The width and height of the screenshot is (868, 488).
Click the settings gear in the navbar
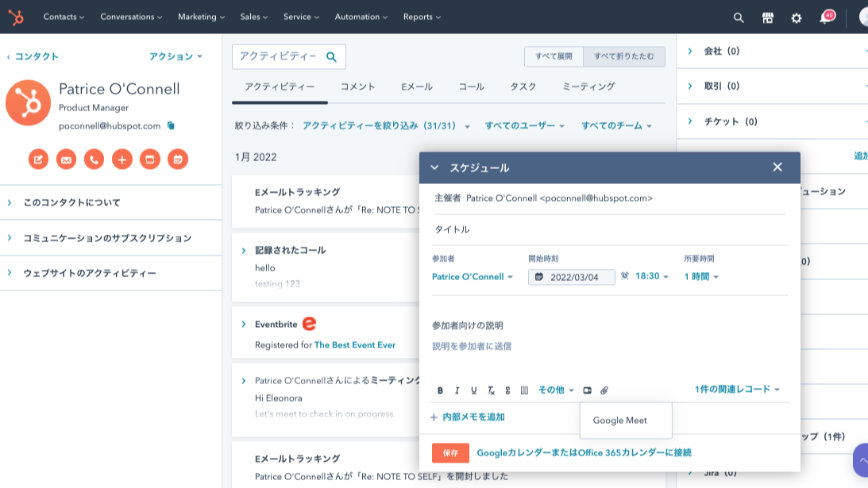pos(797,17)
